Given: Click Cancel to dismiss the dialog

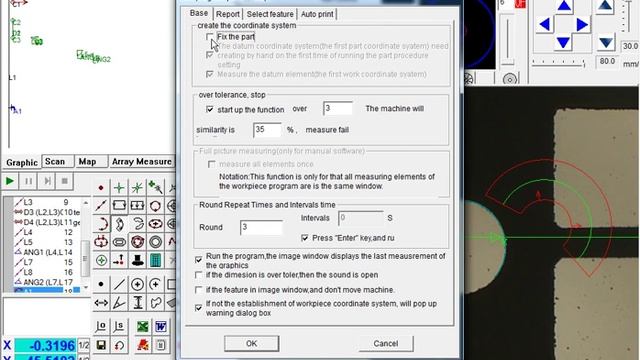Looking at the screenshot, I should 386,344.
